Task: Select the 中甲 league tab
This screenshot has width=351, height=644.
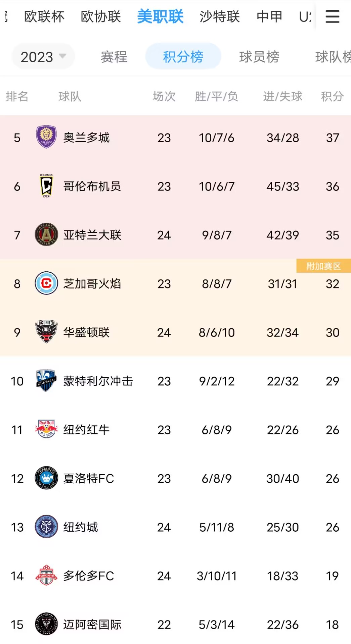Action: pyautogui.click(x=269, y=16)
